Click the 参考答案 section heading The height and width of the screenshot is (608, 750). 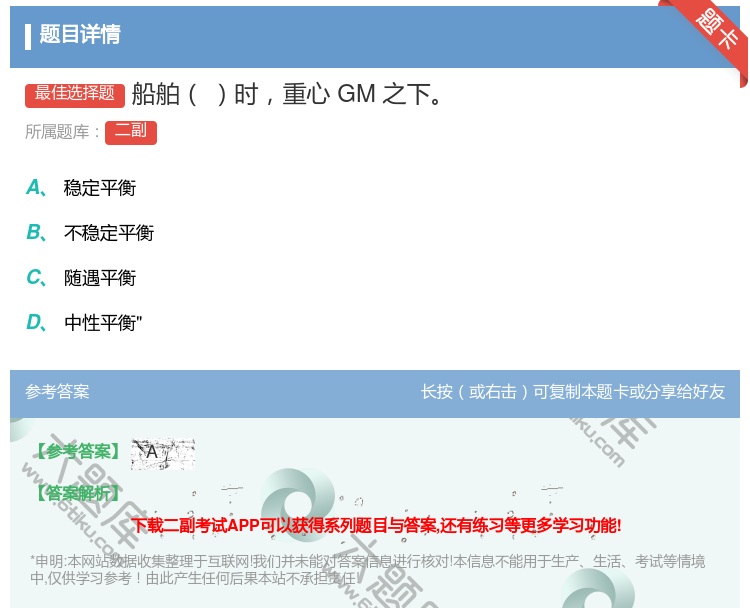[57, 392]
